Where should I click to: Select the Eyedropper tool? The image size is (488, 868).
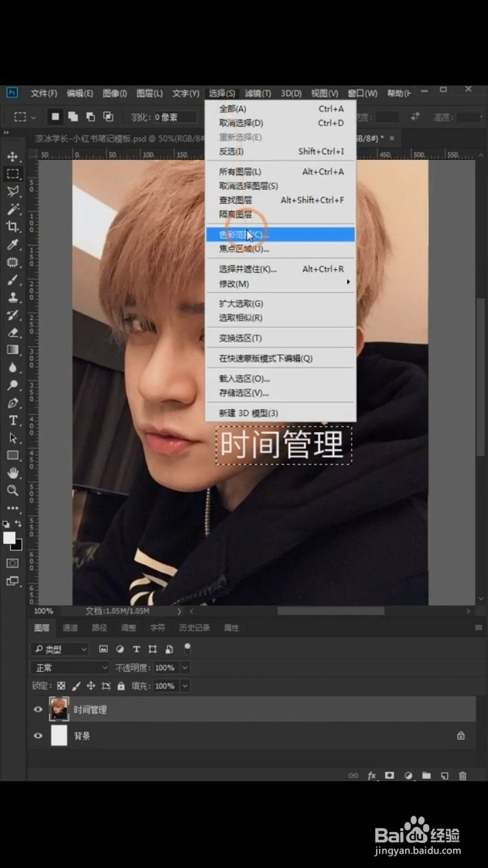coord(13,244)
